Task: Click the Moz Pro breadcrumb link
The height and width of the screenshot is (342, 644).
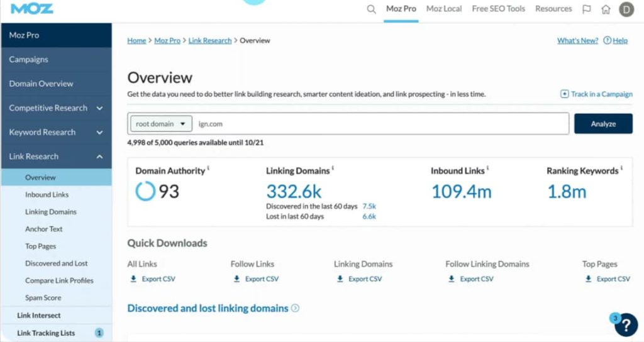Action: (x=167, y=40)
